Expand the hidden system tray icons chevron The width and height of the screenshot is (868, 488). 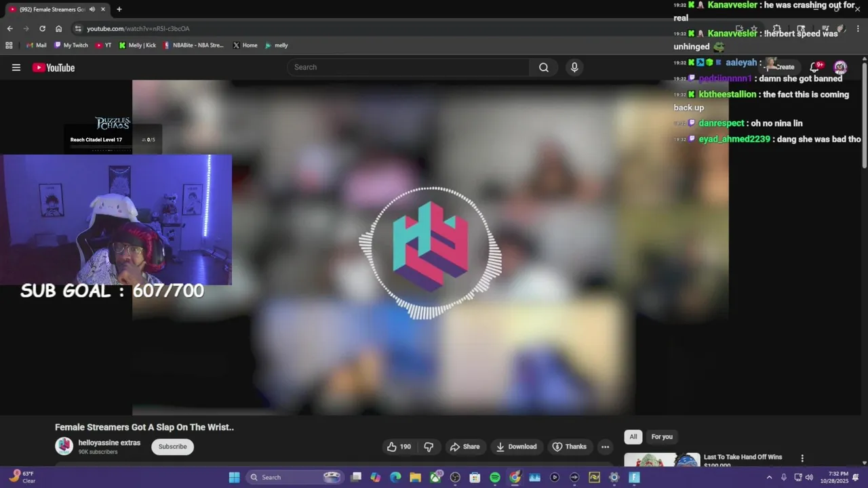769,477
